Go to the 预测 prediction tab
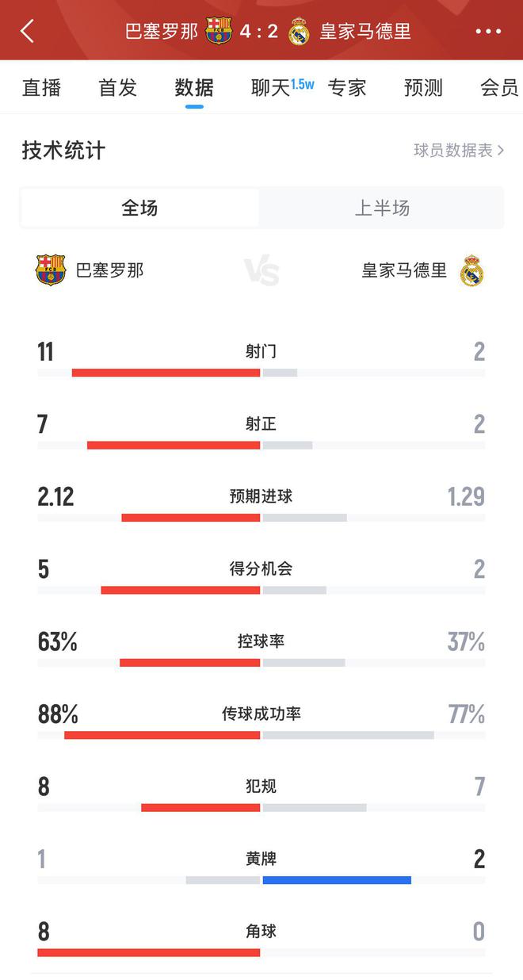The image size is (523, 980). pyautogui.click(x=423, y=87)
